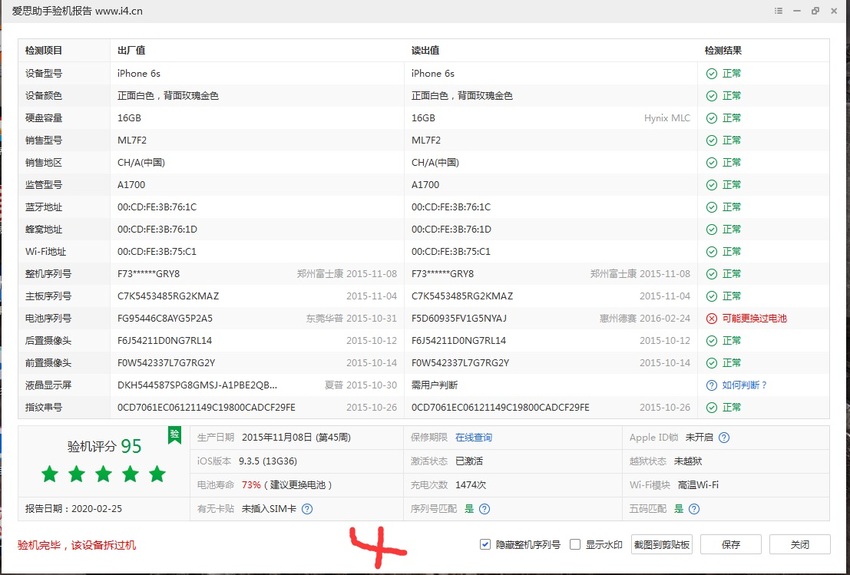Click the 已激活 activation status value
Image resolution: width=850 pixels, height=575 pixels.
pyautogui.click(x=469, y=461)
